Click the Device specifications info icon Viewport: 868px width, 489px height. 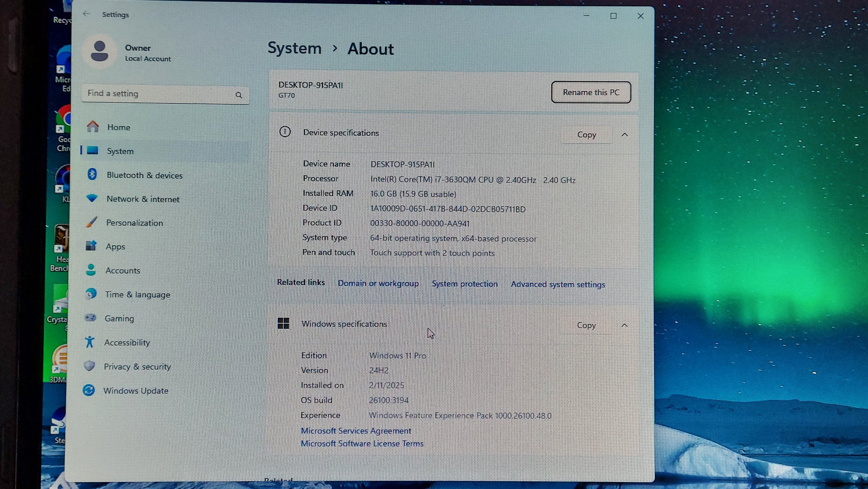click(x=285, y=132)
